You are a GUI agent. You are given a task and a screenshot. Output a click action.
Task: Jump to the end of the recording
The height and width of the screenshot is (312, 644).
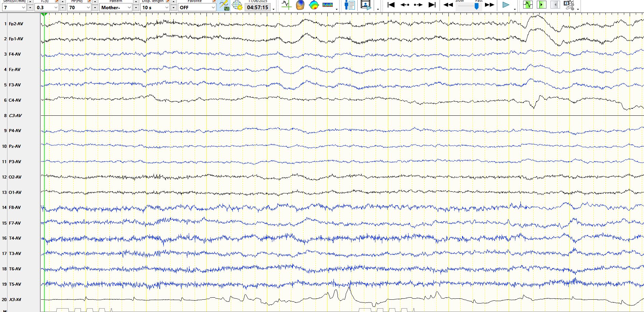click(432, 5)
